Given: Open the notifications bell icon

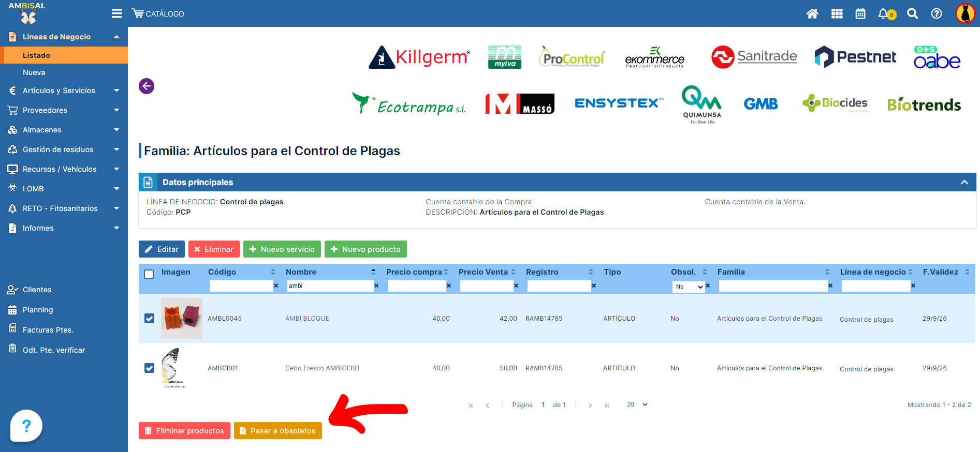Looking at the screenshot, I should click(x=884, y=14).
